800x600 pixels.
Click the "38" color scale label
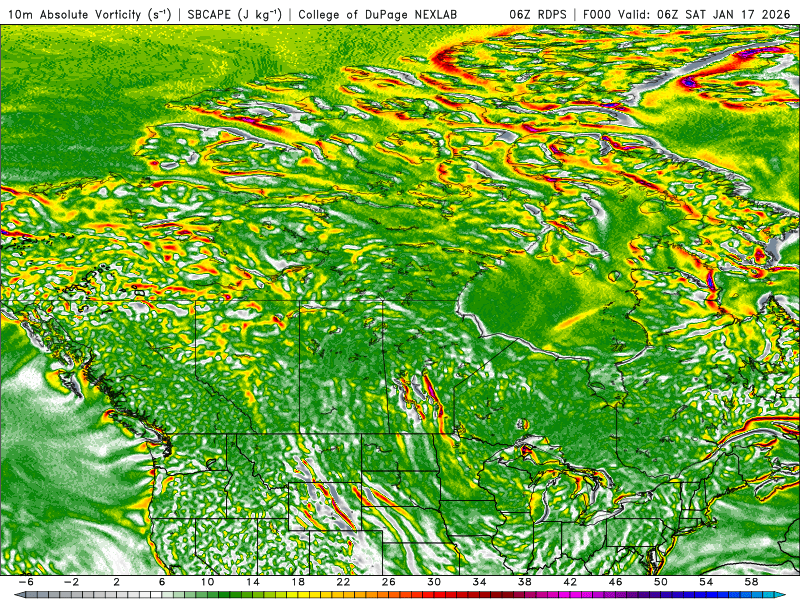click(525, 582)
